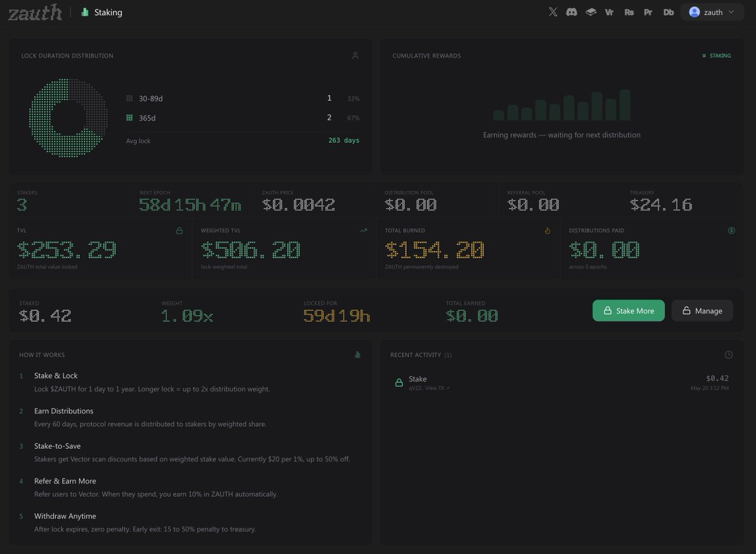Click the chart icon in How It Works
This screenshot has height=554, width=756.
[358, 355]
